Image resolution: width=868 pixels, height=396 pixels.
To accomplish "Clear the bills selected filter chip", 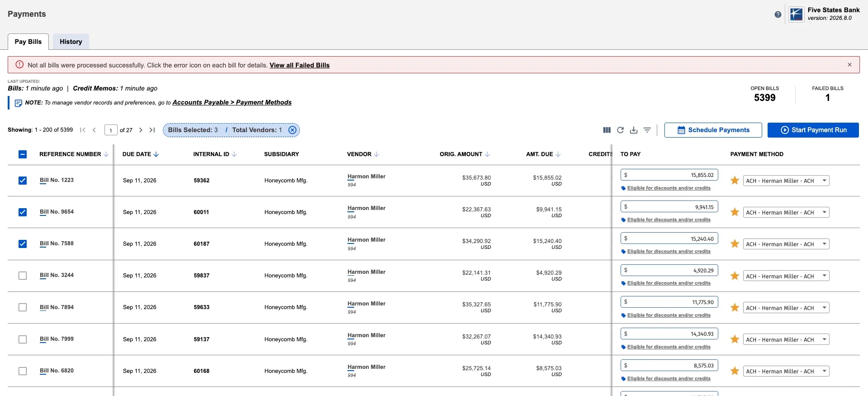I will point(293,130).
